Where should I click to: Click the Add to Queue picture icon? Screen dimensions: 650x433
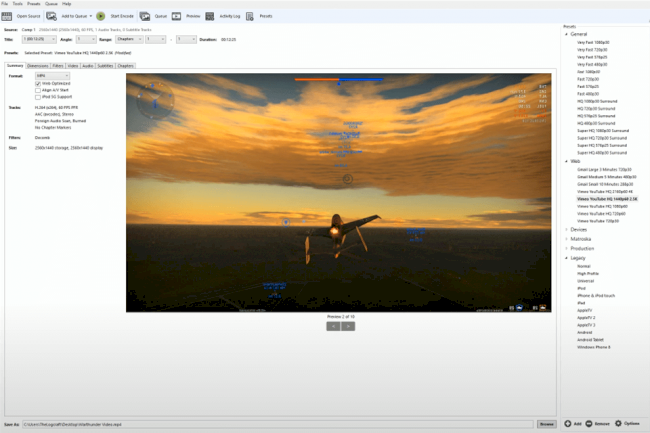tap(51, 16)
